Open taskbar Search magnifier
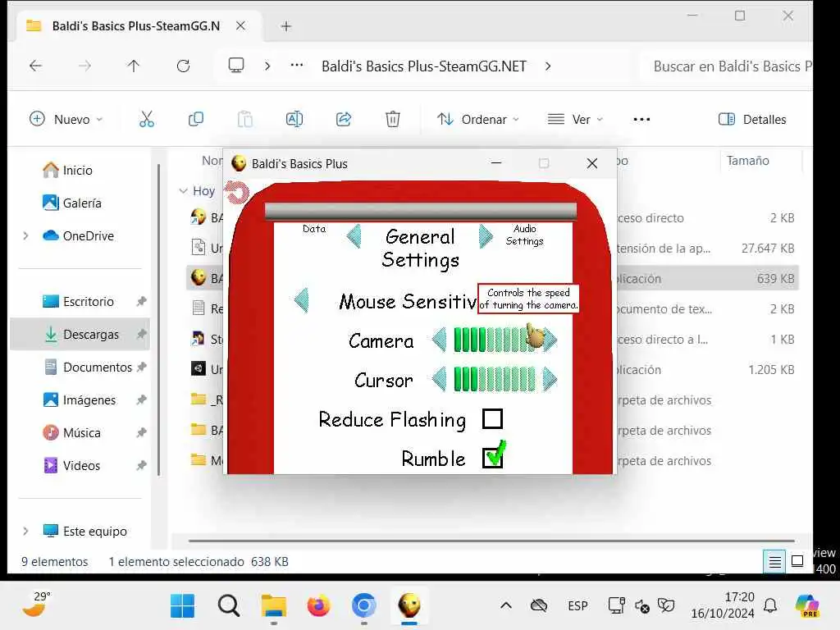The height and width of the screenshot is (630, 840). (228, 605)
